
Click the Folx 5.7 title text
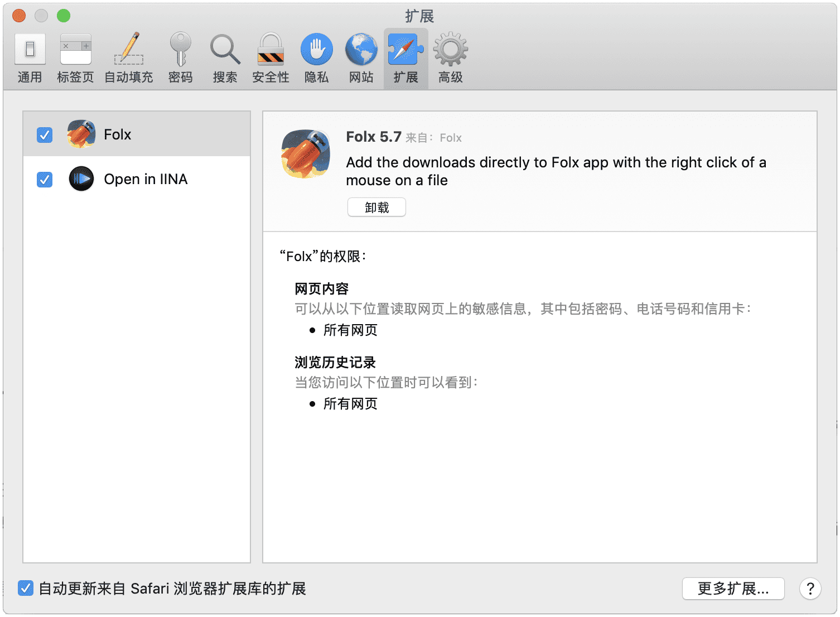point(374,137)
